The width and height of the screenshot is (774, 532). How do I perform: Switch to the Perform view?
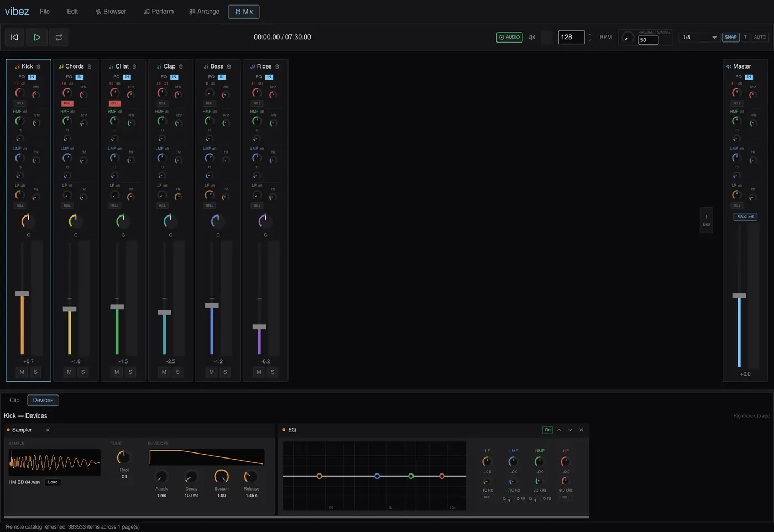pyautogui.click(x=159, y=12)
